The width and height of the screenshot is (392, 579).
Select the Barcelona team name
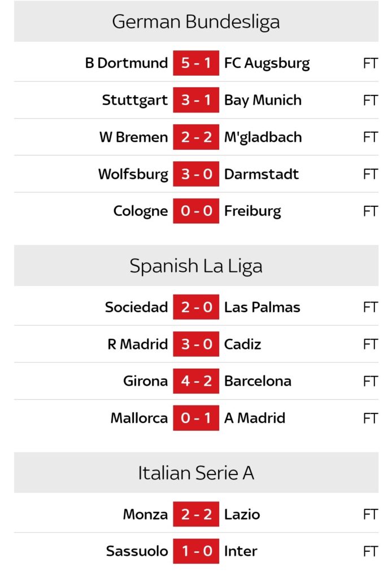tap(258, 381)
